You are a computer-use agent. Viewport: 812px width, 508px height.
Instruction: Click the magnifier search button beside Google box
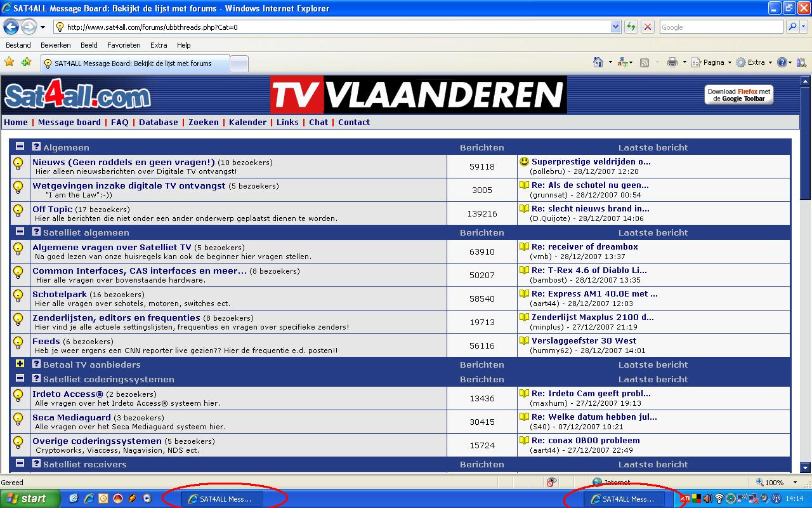pyautogui.click(x=792, y=27)
